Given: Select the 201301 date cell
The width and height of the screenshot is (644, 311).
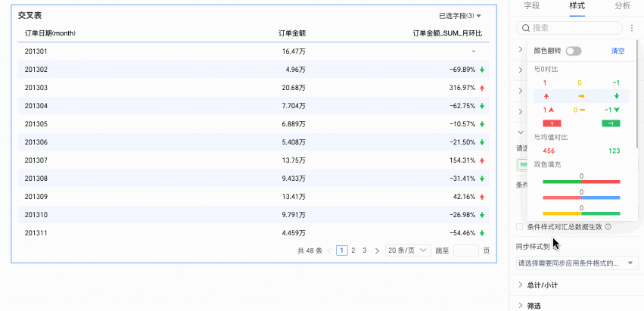Looking at the screenshot, I should 36,51.
